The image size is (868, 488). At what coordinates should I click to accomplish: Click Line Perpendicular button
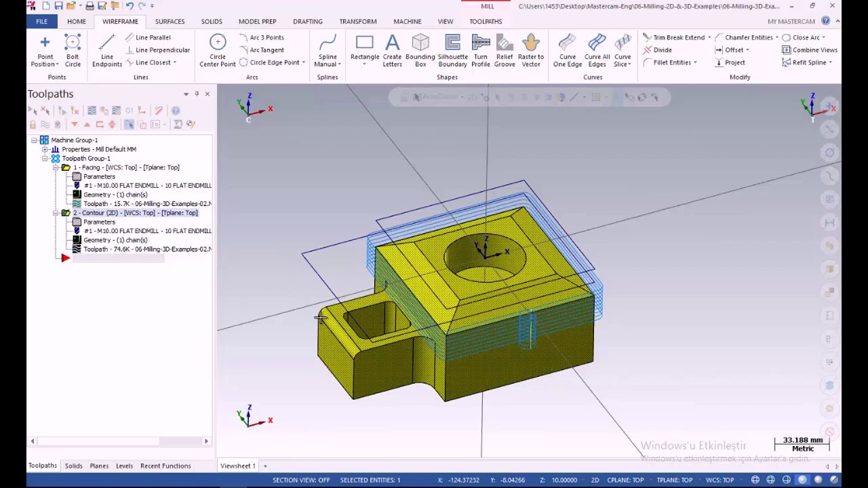click(157, 49)
